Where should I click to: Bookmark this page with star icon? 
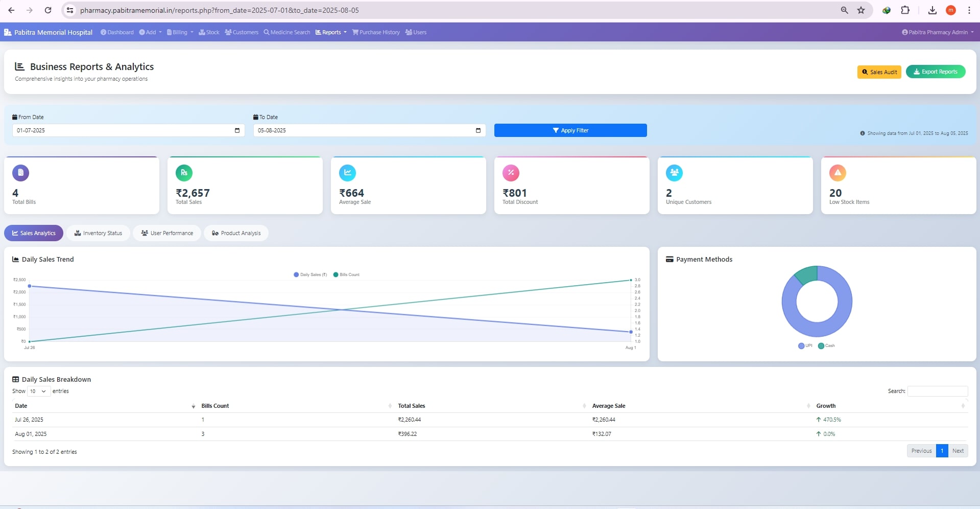861,10
